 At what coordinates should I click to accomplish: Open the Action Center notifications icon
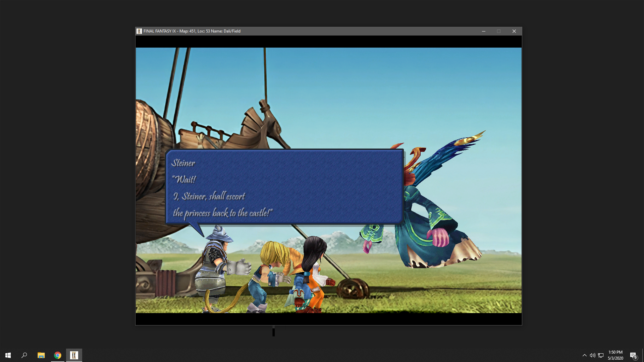pos(633,355)
